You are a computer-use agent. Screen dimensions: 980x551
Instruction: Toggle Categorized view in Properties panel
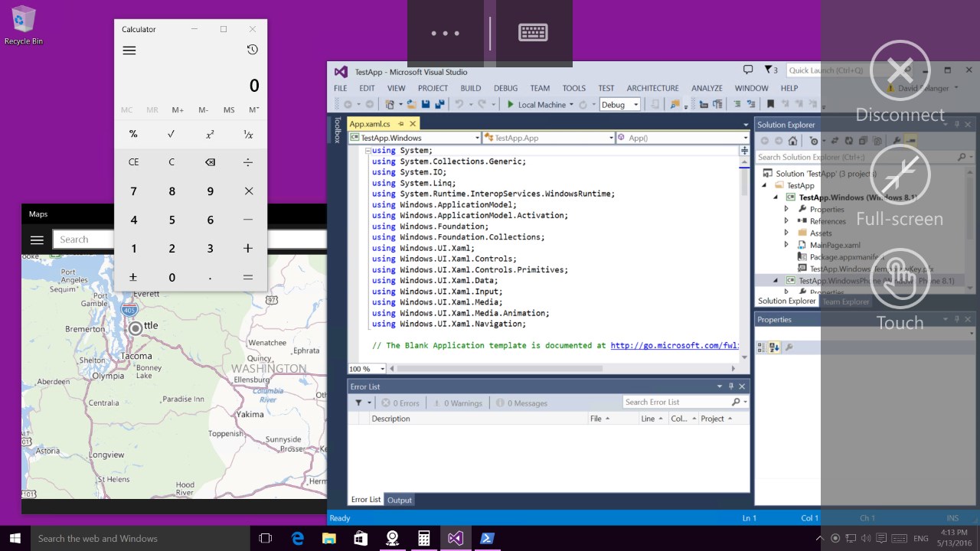[x=762, y=347]
